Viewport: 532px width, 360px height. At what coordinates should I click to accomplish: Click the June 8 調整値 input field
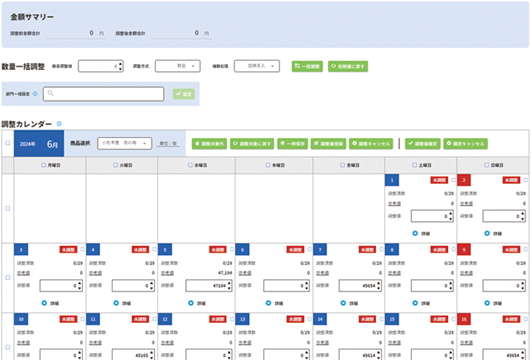pyautogui.click(x=432, y=286)
